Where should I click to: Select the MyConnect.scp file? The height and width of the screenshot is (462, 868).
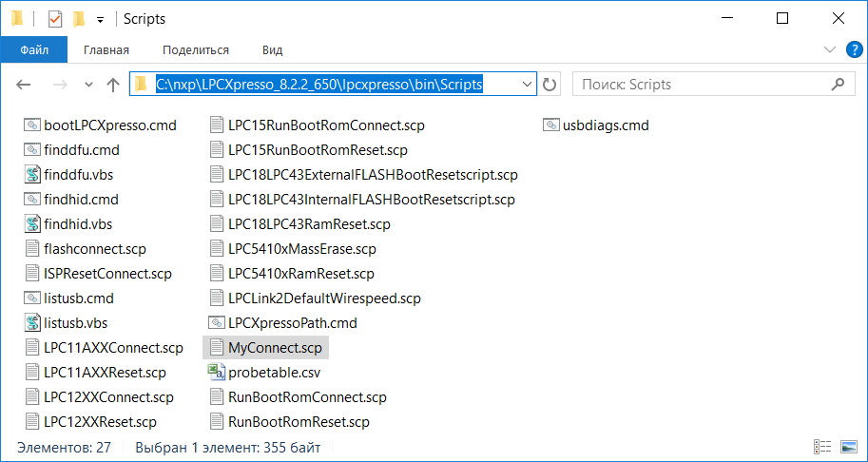pyautogui.click(x=274, y=348)
